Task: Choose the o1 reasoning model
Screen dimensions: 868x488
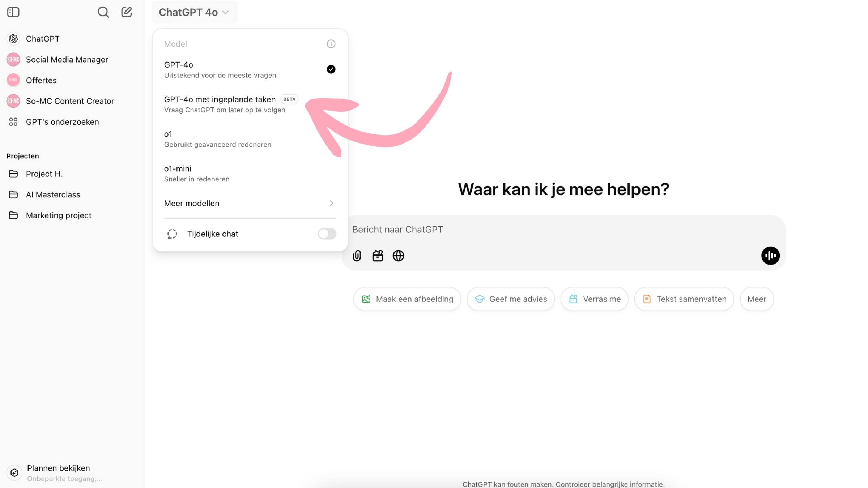Action: 250,139
